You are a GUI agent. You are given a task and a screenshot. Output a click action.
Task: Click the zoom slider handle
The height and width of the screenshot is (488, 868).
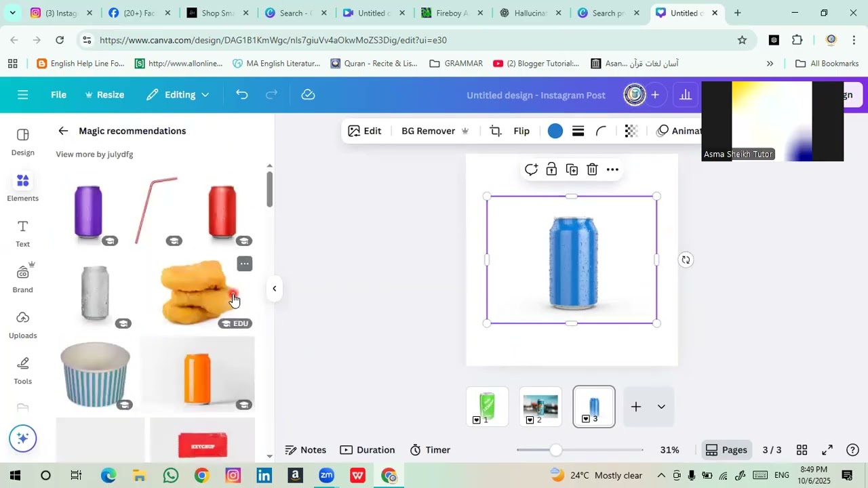[x=556, y=450]
